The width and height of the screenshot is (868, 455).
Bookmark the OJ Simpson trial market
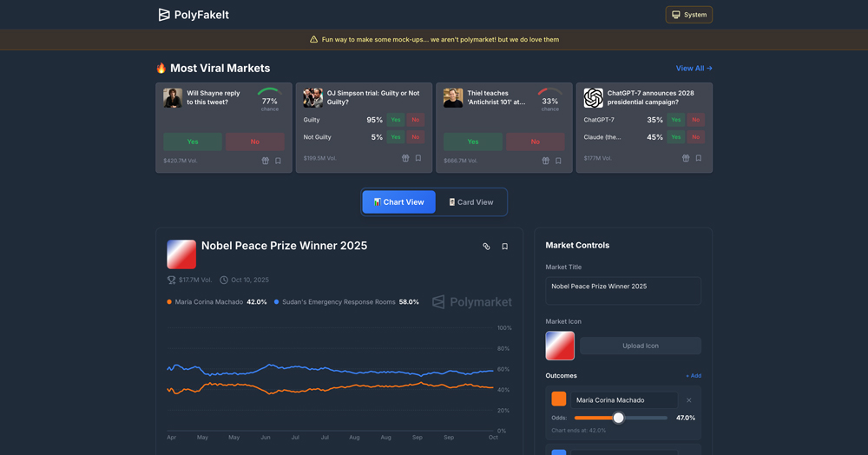click(418, 159)
